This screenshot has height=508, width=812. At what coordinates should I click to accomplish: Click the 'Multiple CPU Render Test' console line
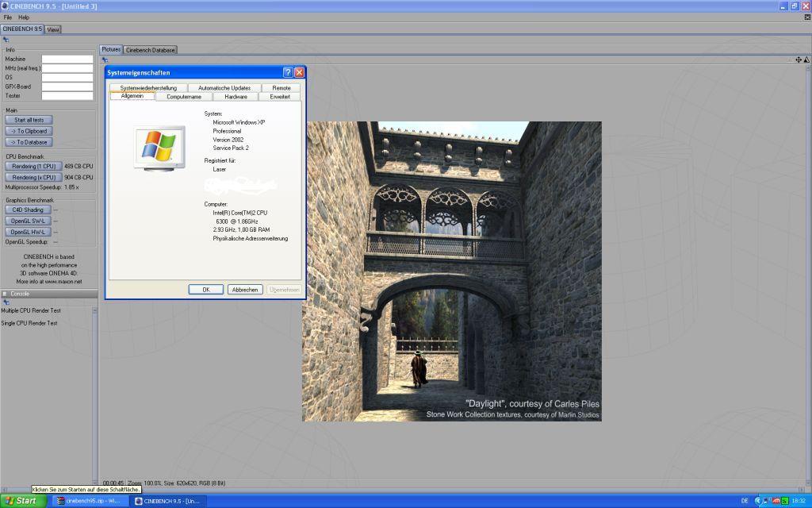click(x=31, y=310)
